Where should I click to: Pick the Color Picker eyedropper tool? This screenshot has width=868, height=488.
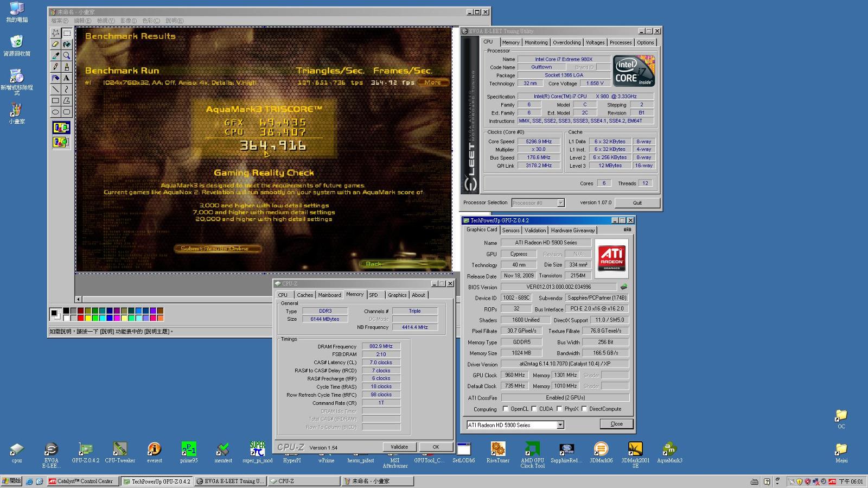point(55,55)
